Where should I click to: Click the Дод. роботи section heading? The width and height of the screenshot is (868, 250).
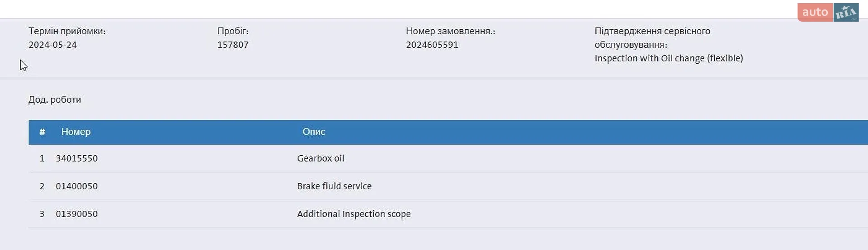click(55, 100)
